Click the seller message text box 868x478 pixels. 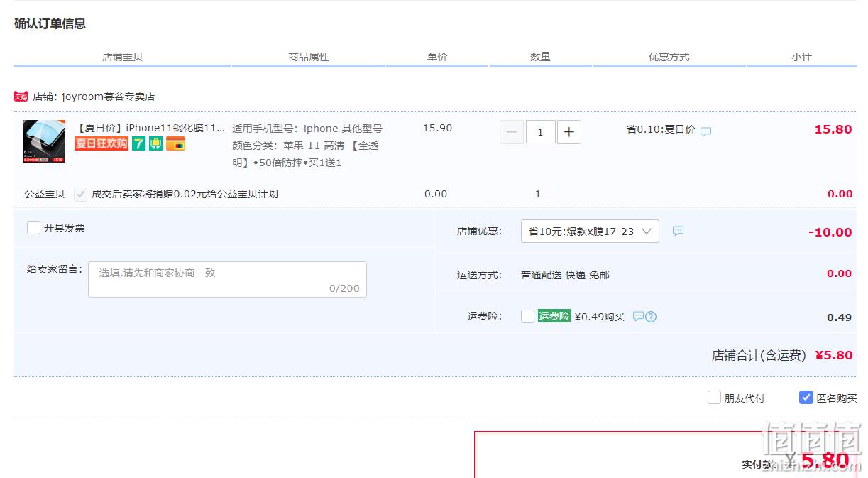[227, 279]
